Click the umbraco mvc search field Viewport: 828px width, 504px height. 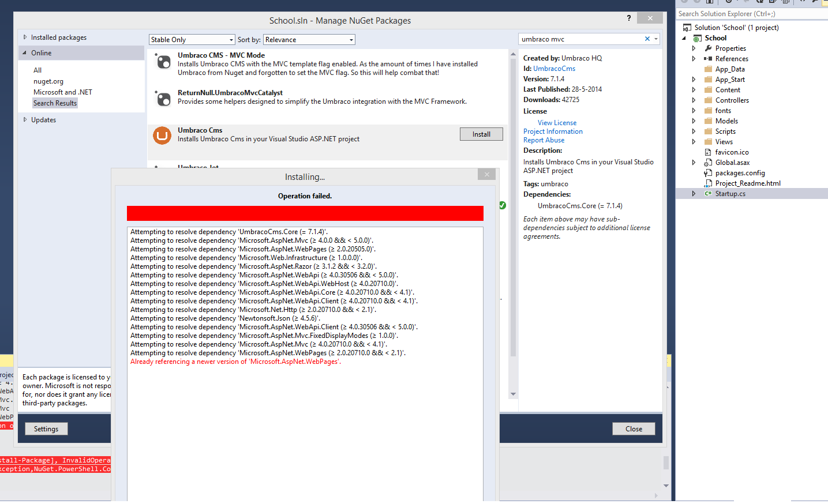pos(581,39)
